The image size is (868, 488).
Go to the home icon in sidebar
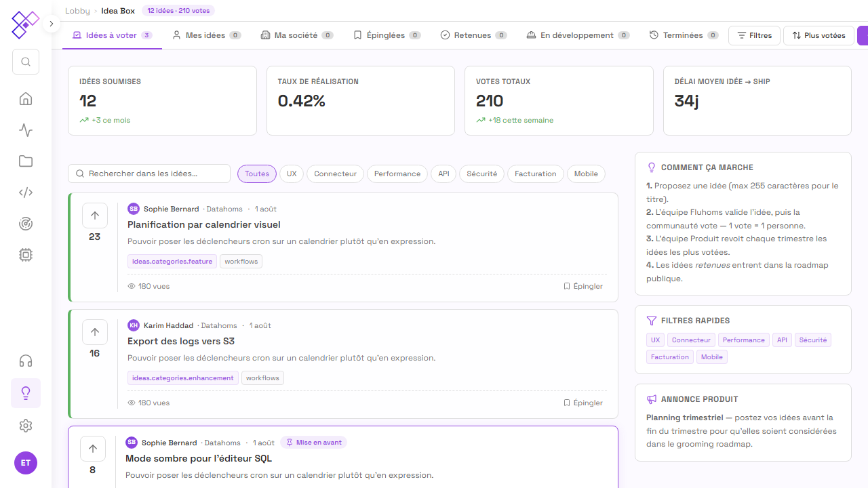tap(26, 99)
